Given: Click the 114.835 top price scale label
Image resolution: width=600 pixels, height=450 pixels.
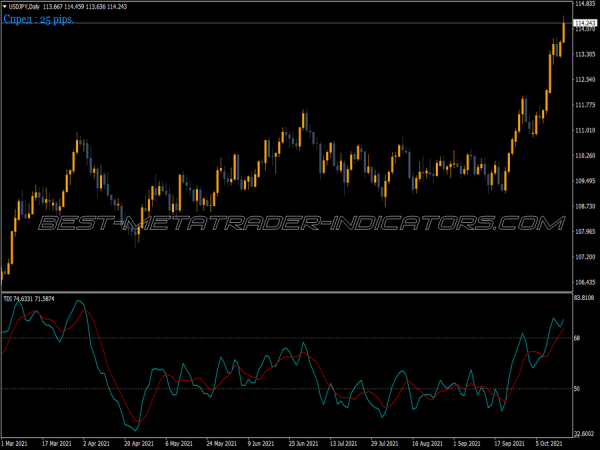Looking at the screenshot, I should (x=585, y=5).
